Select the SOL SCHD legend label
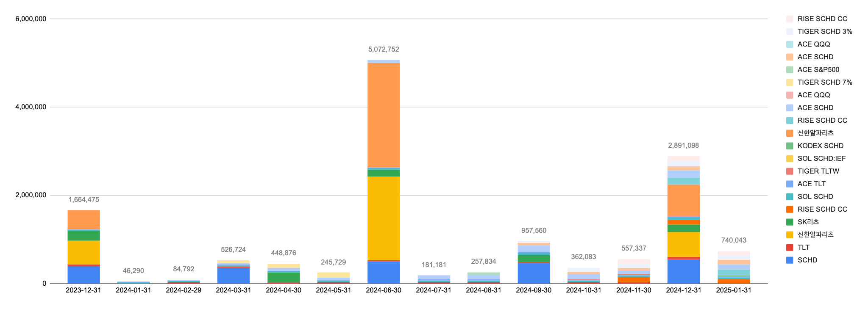Viewport: 868px width, 309px height. click(x=815, y=196)
